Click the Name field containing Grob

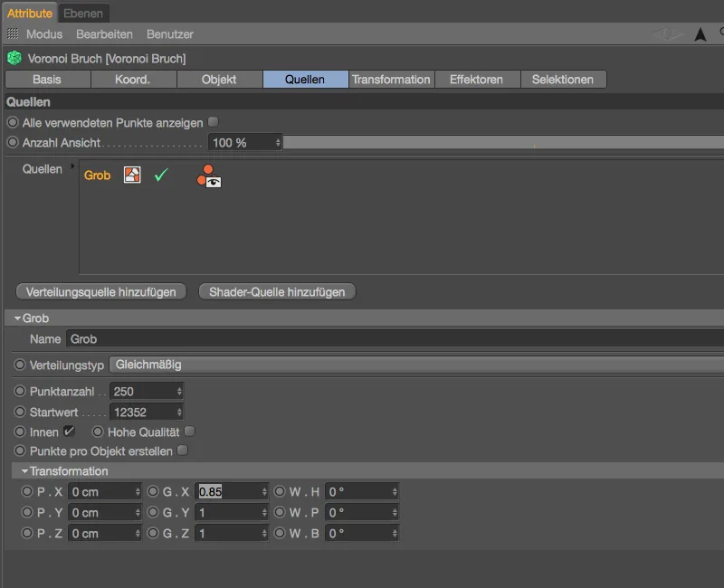click(395, 338)
